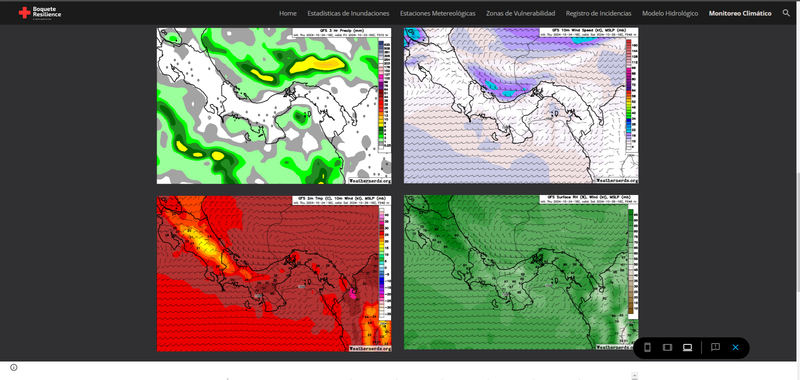The width and height of the screenshot is (800, 380).
Task: Switch preview to tablet view
Action: pos(667,347)
